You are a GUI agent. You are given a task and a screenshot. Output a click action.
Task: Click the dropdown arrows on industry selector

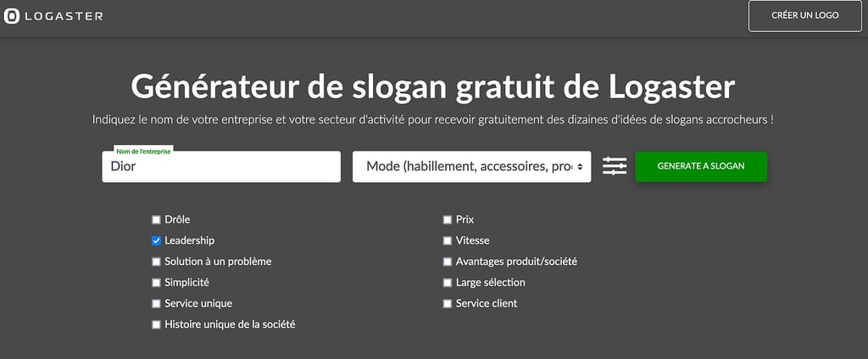click(580, 167)
